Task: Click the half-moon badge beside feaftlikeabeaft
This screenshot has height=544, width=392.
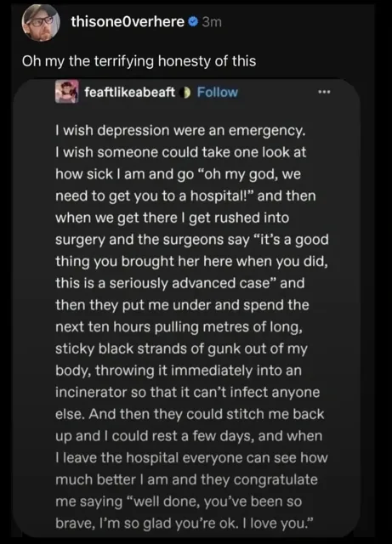Action: tap(186, 93)
